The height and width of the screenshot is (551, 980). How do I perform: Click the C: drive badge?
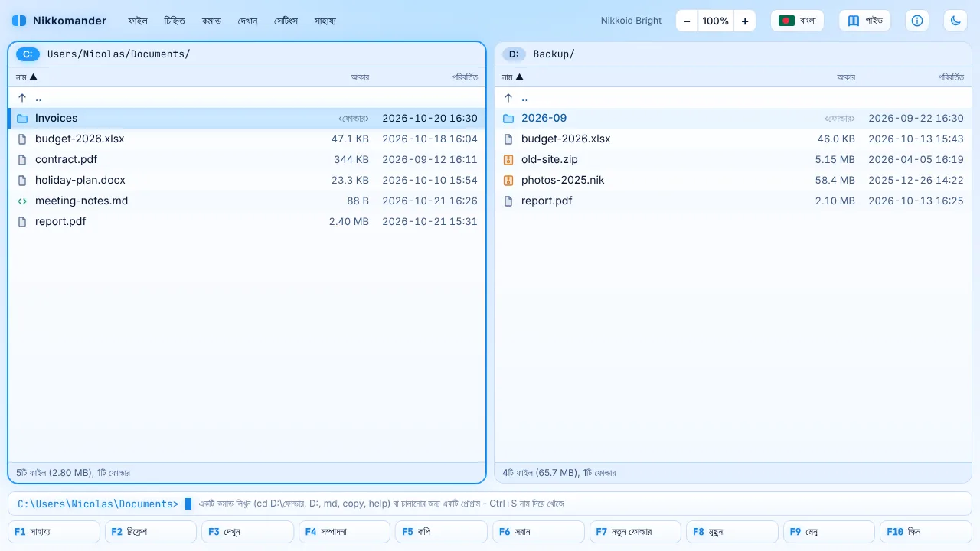click(28, 54)
